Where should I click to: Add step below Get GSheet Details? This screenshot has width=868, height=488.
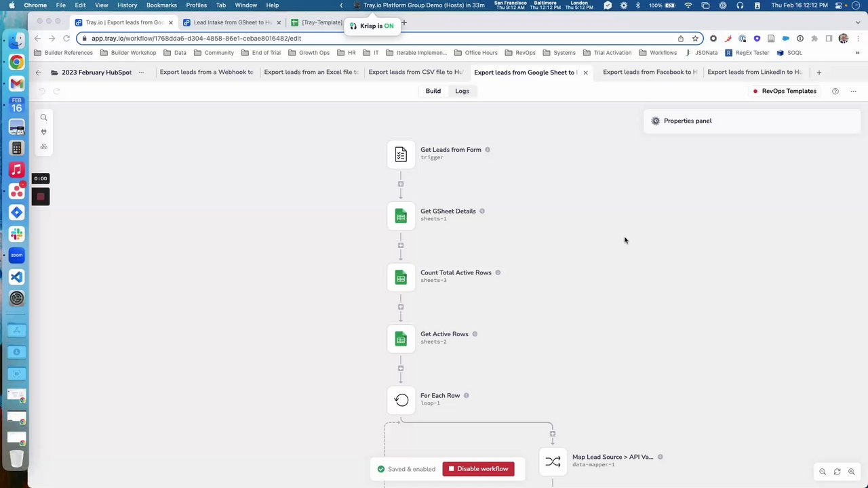(x=401, y=245)
